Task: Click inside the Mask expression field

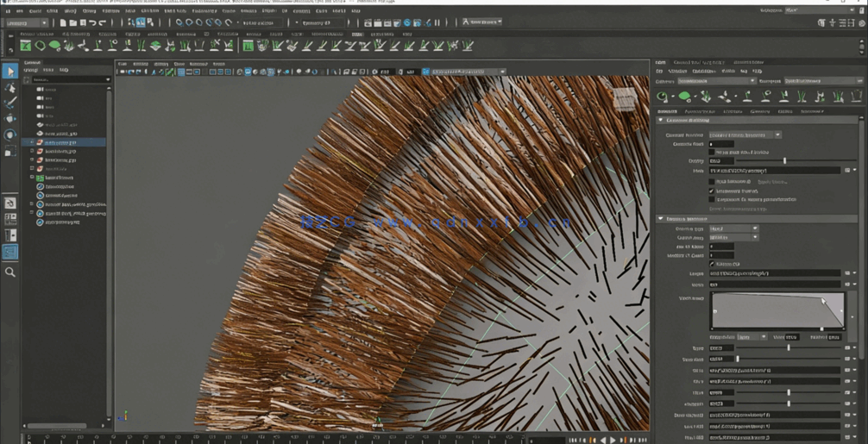Action: tap(774, 171)
